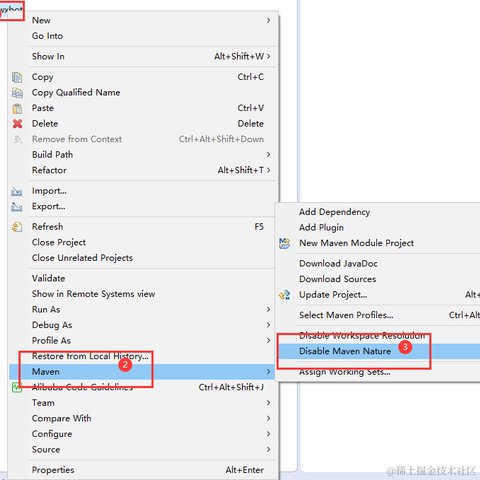Click the Refresh icon
Screen dimensions: 480x480
click(17, 227)
